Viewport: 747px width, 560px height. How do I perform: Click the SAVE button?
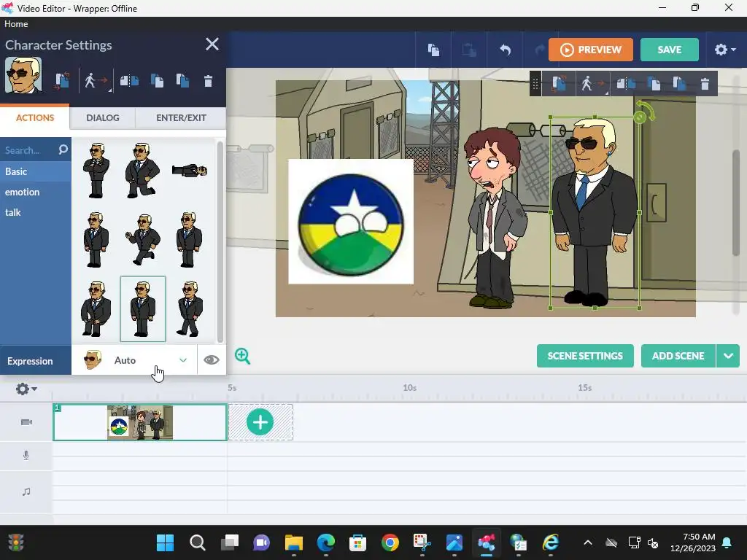pyautogui.click(x=670, y=50)
